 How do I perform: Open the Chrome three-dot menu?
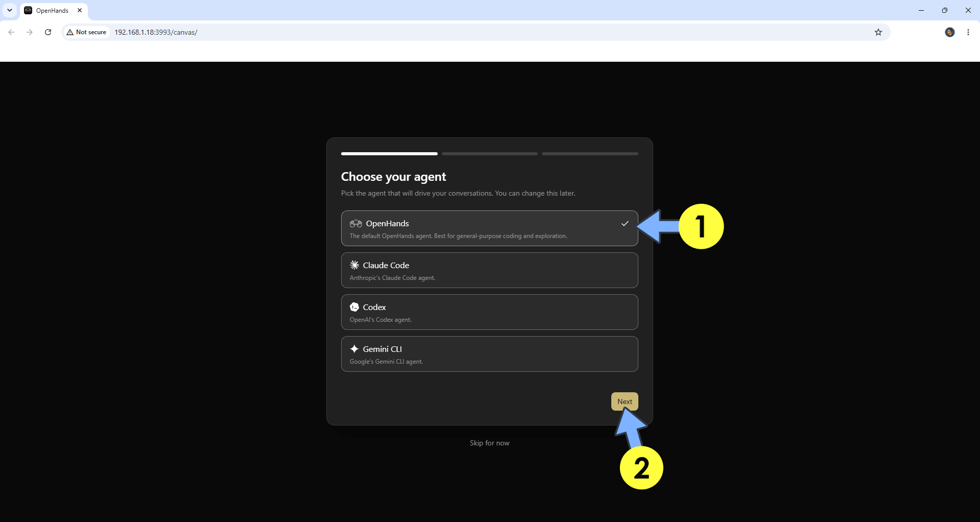pos(968,32)
